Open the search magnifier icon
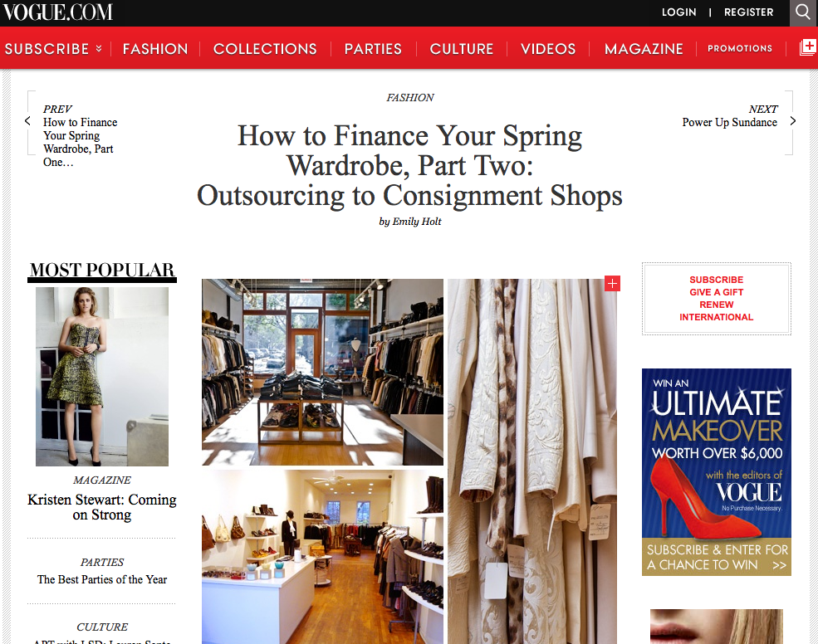 (803, 12)
